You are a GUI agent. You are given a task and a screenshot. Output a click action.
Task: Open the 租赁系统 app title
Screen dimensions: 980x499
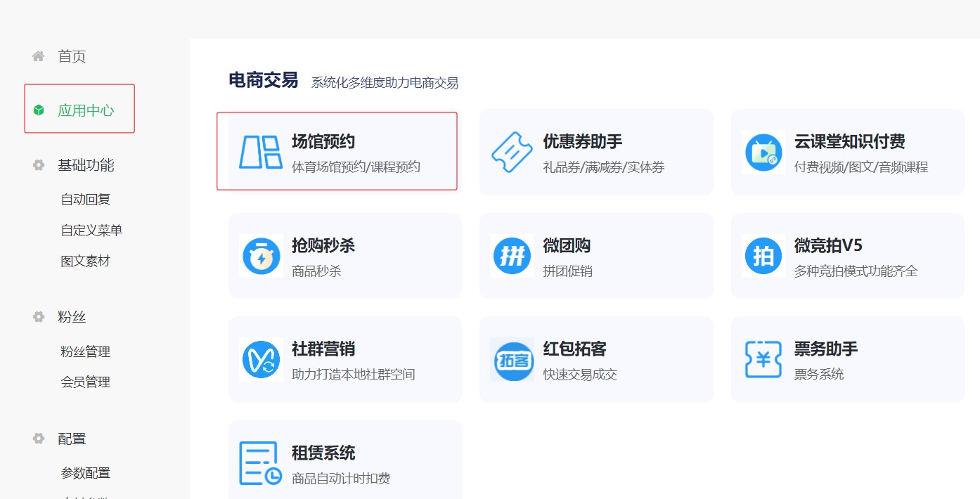pyautogui.click(x=323, y=453)
